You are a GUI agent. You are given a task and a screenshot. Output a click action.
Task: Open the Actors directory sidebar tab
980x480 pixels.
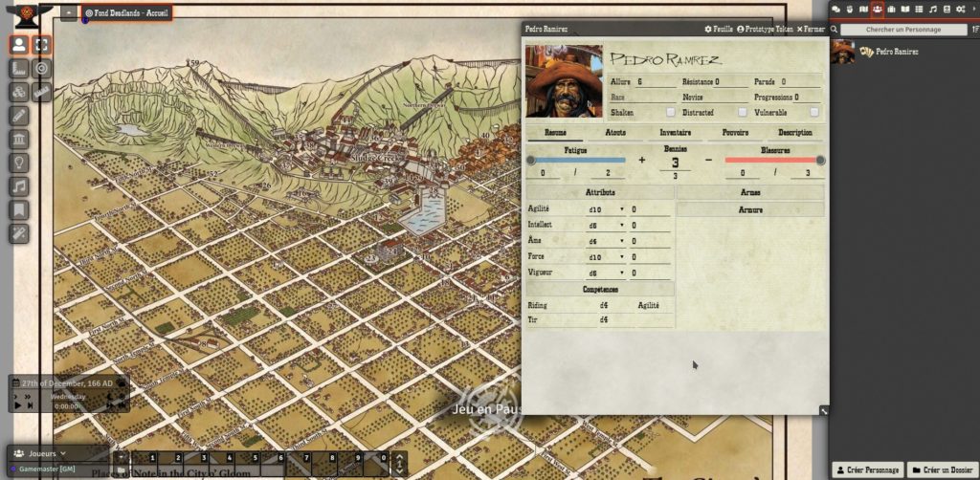878,9
